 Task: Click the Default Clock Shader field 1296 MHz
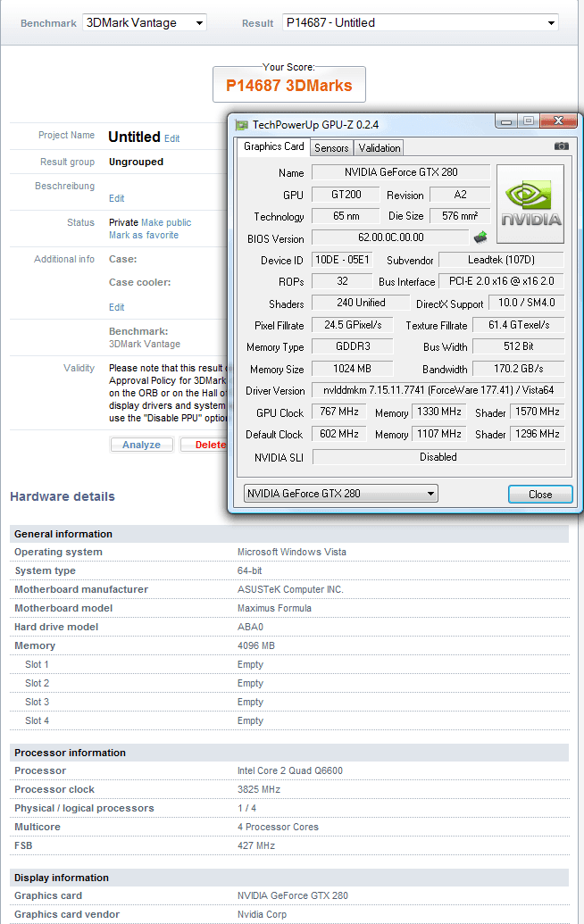538,434
